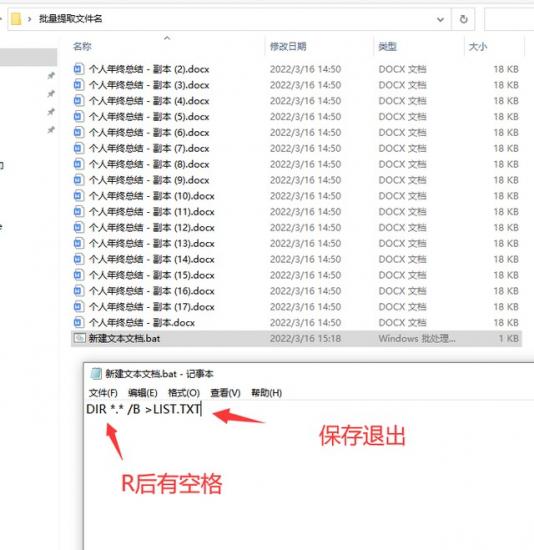
Task: Click the Notepad icon in title bar
Action: (96, 374)
